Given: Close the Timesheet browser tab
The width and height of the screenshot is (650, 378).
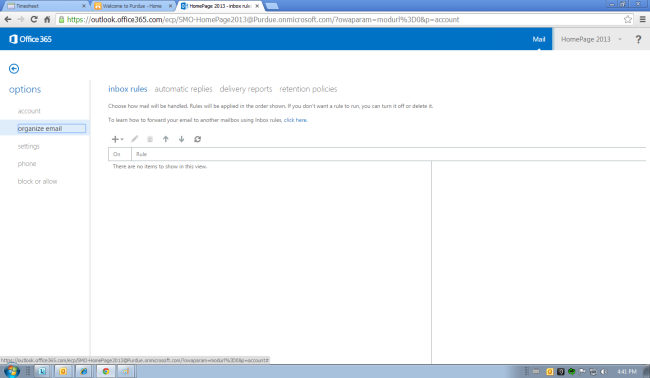Looking at the screenshot, I should point(84,6).
